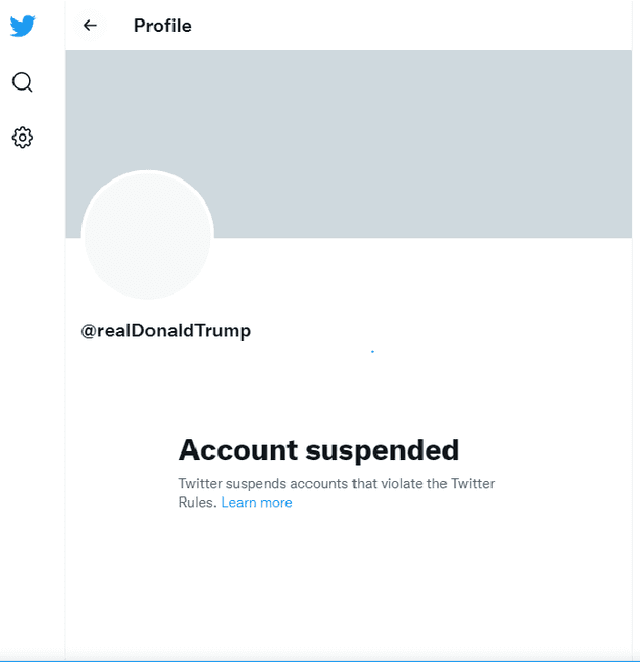Viewport: 640px width, 662px height.
Task: Click the blank circular profile avatar
Action: coord(147,235)
